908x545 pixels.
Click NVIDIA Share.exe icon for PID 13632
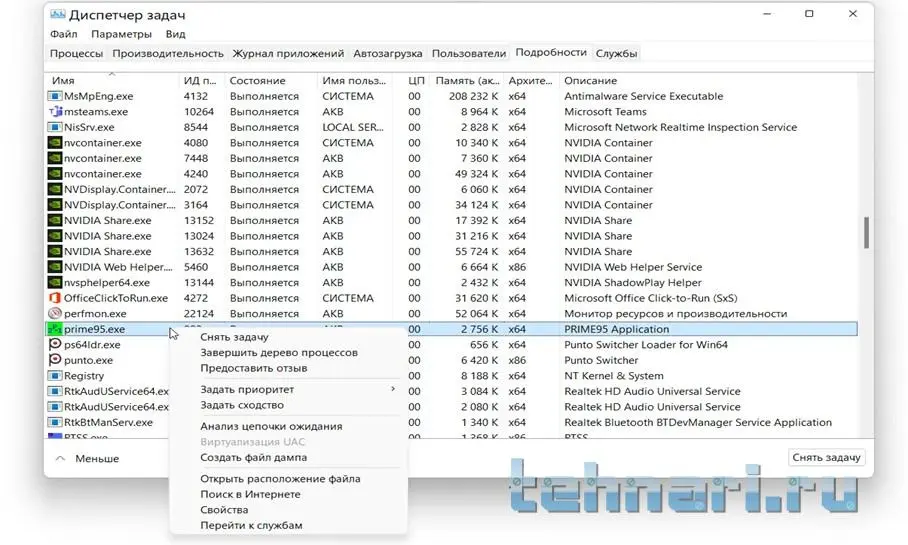[x=54, y=251]
